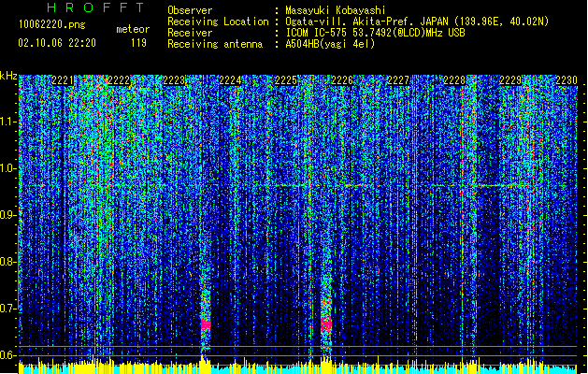588x374 pixels.
Task: Click the meteor count 119
Action: click(138, 43)
